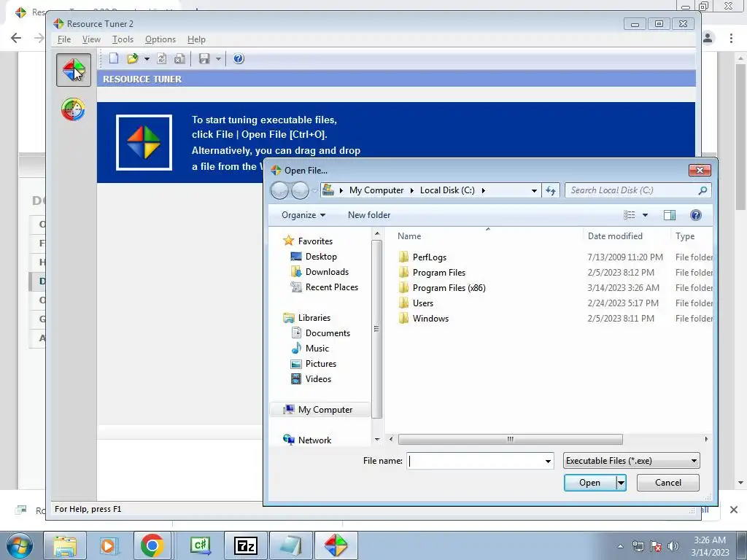
Task: Expand the Open File recent files arrow
Action: 147,59
